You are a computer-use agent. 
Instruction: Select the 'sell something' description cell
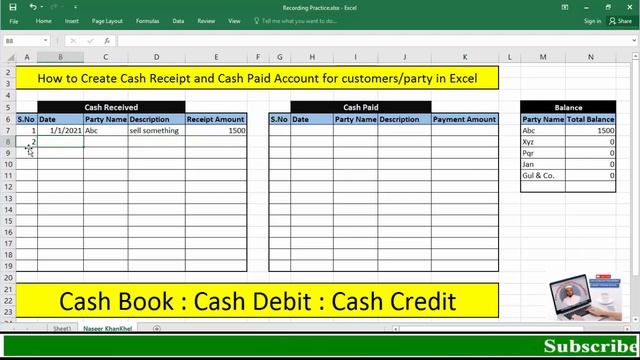(156, 131)
